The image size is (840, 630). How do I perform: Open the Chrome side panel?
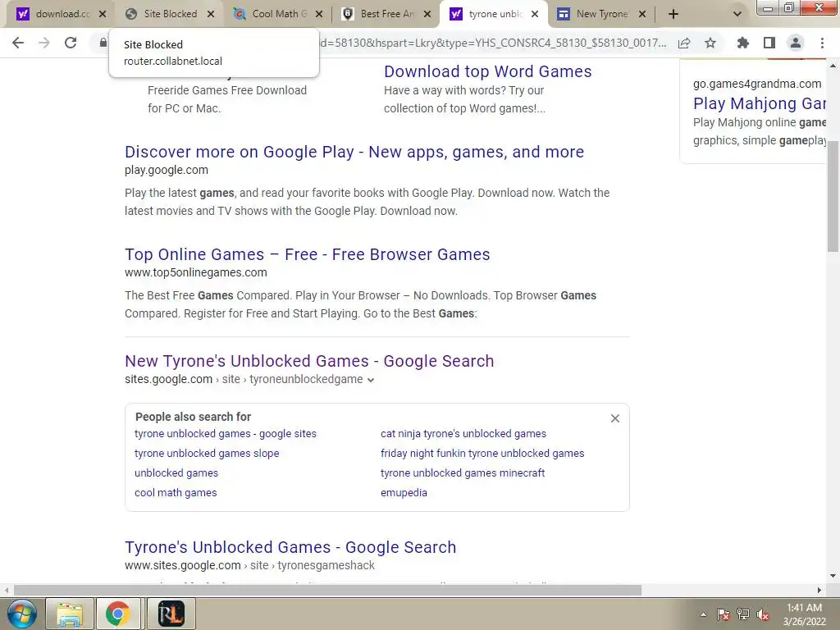tap(769, 43)
